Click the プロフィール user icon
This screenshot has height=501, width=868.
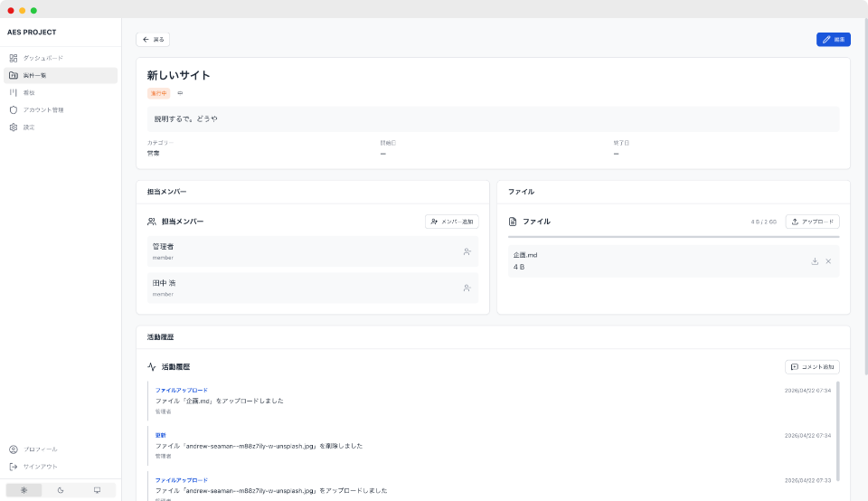coord(14,449)
